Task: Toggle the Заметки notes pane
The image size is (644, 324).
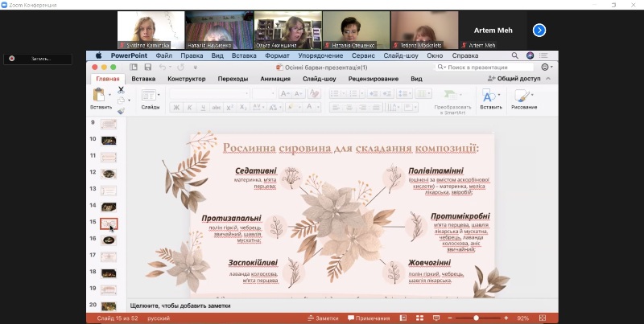Action: click(323, 318)
